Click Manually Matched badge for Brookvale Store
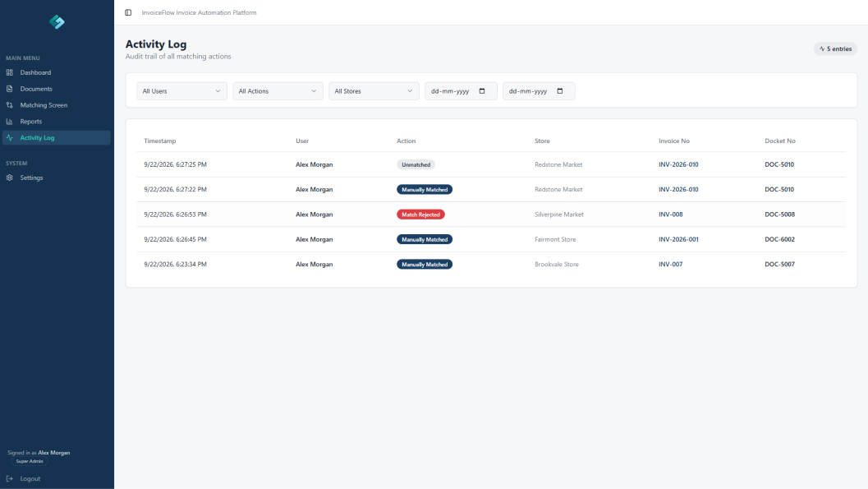This screenshot has height=489, width=868. click(x=425, y=264)
